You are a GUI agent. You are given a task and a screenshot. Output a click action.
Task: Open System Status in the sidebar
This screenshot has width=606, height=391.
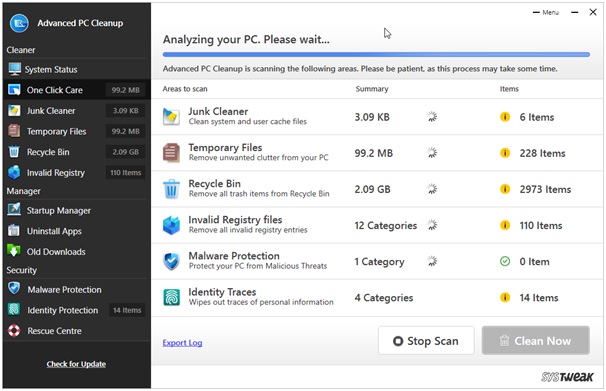(77, 69)
